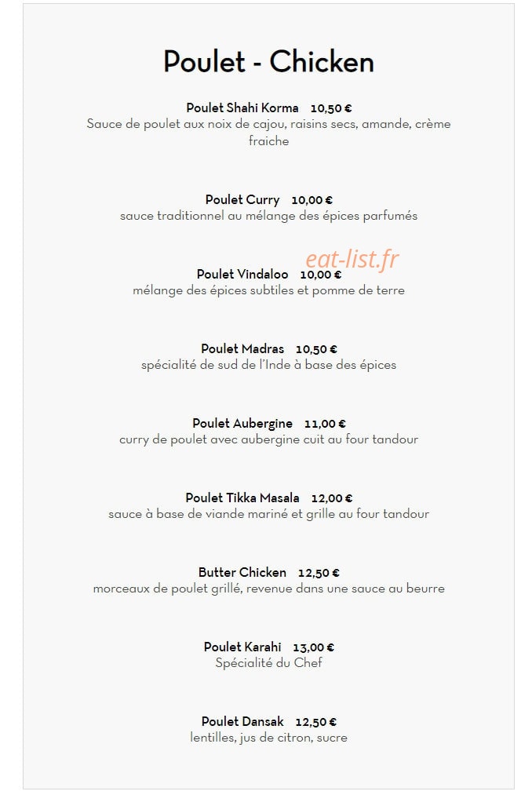Select the Butter Chicken dish title
Image resolution: width=532 pixels, height=802 pixels.
pos(242,572)
